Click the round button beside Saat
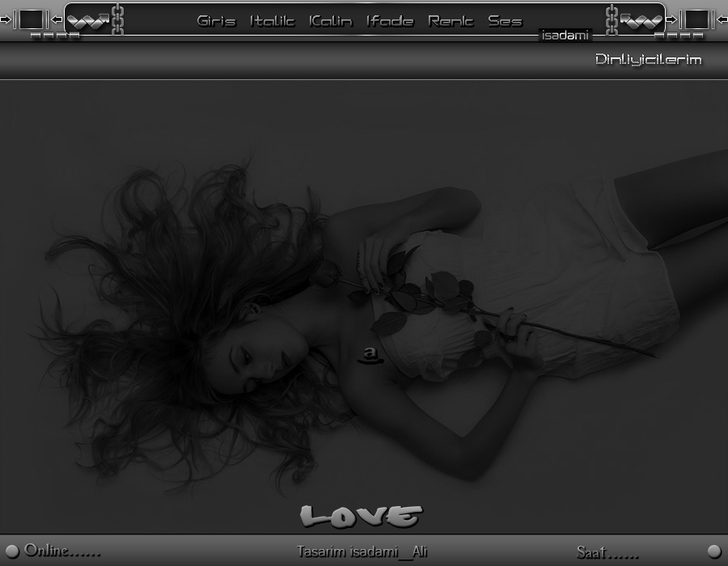Viewport: 728px width, 566px height. 713,551
